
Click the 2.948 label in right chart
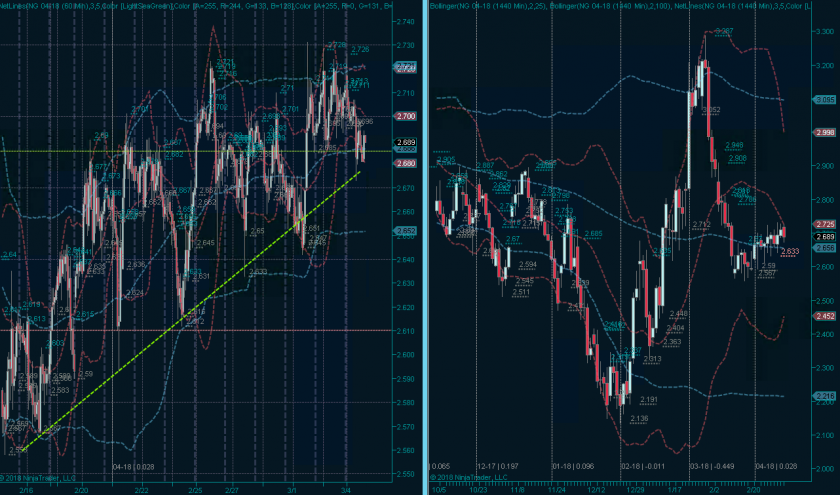tap(734, 145)
